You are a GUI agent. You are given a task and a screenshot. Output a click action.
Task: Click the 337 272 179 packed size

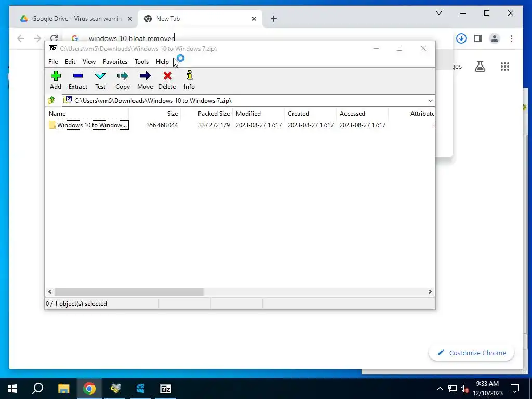[214, 125]
